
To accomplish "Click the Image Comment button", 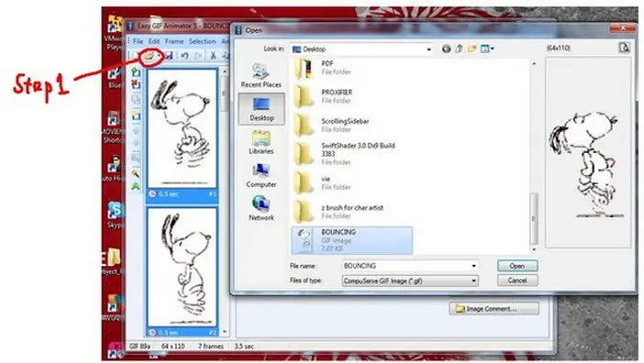I will pos(494,308).
